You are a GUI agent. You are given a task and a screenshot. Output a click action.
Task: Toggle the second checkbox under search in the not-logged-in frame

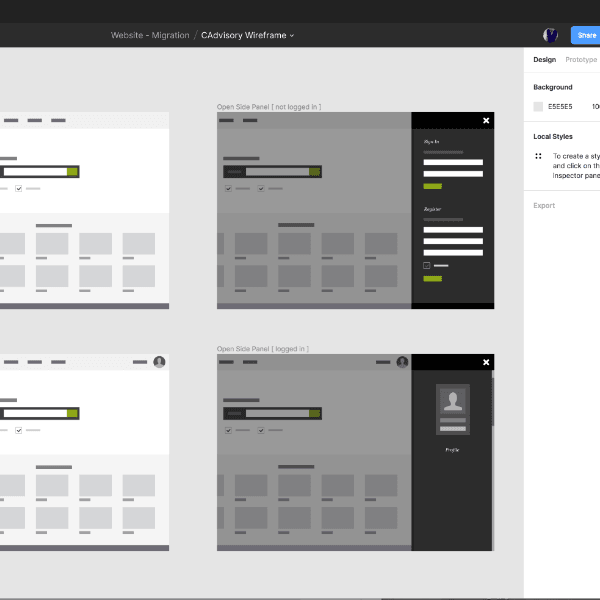click(261, 189)
